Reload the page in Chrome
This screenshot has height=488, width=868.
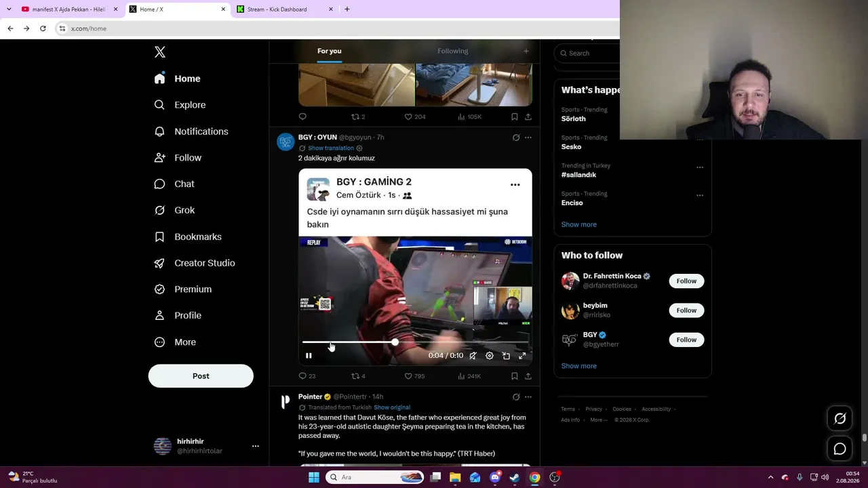point(43,28)
